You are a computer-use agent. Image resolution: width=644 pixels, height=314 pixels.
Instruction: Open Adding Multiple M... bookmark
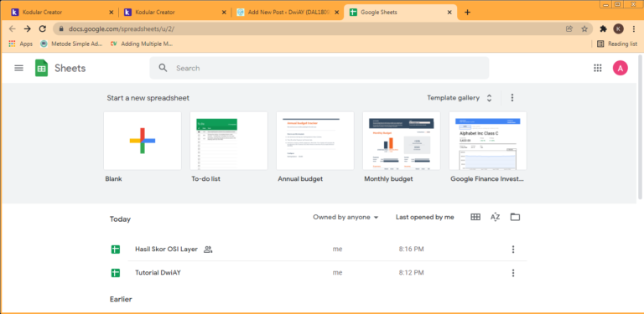(142, 44)
